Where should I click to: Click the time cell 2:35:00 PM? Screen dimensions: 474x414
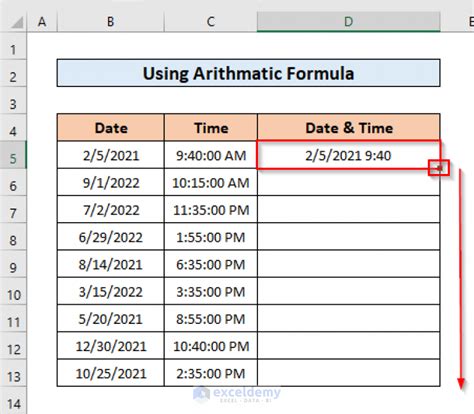(x=211, y=373)
